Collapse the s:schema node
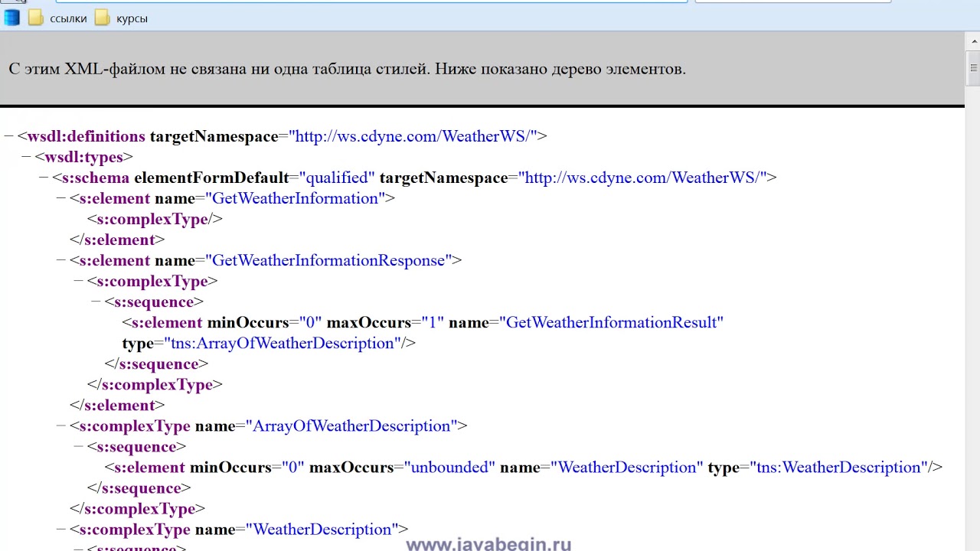The height and width of the screenshot is (551, 980). coord(44,178)
